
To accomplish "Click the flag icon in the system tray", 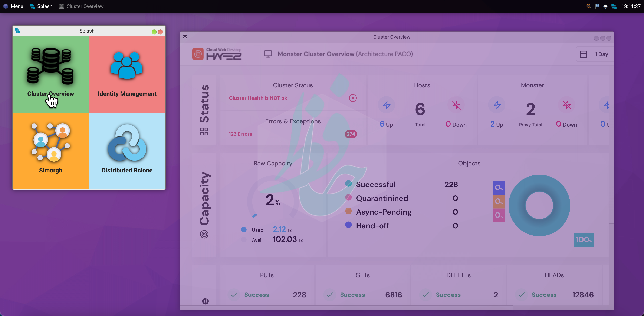I will 597,6.
